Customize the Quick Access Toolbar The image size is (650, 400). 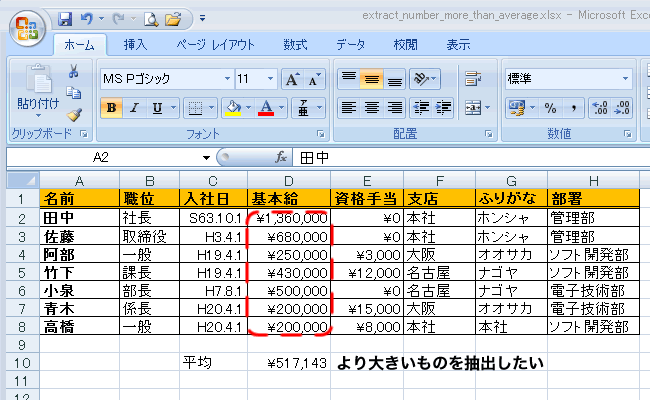coord(202,18)
